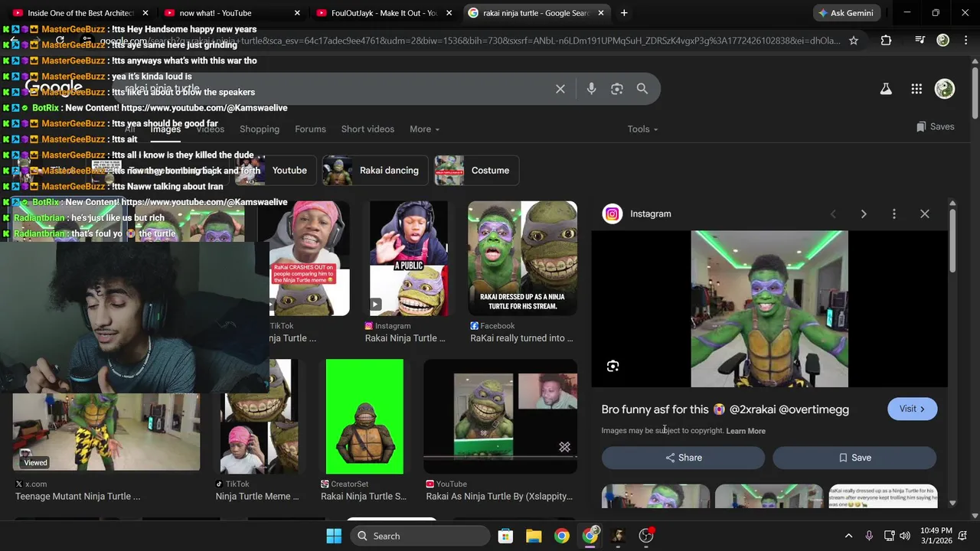Close the Instagram image preview panel
This screenshot has height=551, width=980.
[924, 214]
